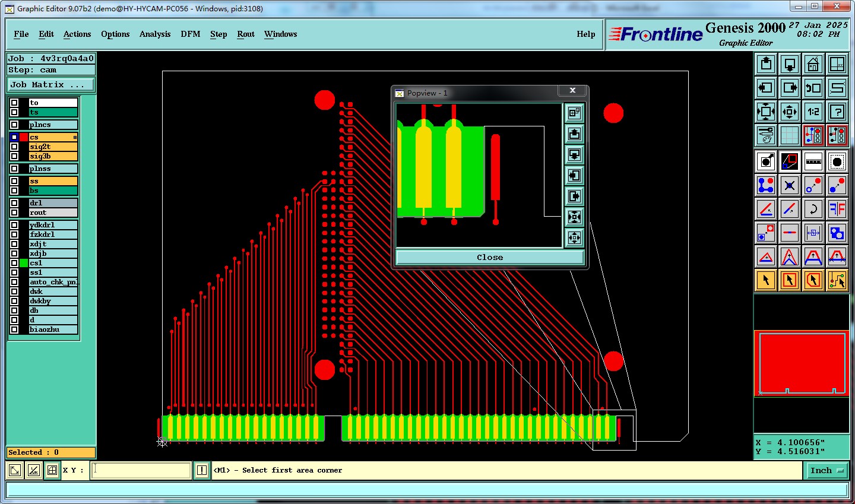855x504 pixels.
Task: Click the Popview detach window icon
Action: [574, 113]
